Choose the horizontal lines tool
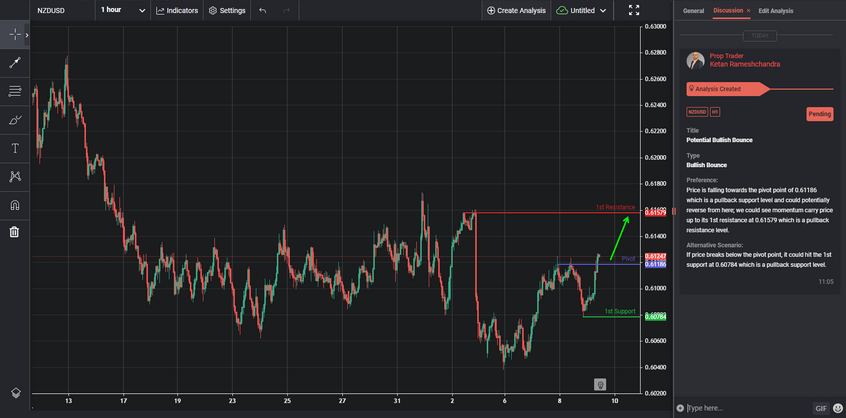Screen dimensions: 846x418 15,91
